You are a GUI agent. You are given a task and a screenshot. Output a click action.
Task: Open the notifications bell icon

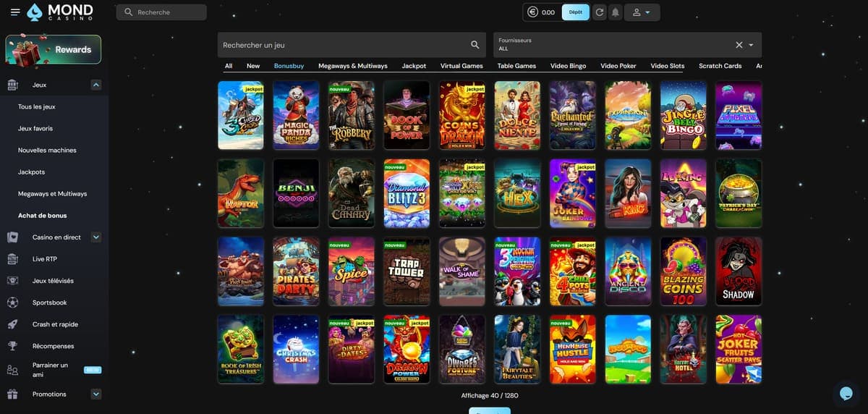[616, 12]
